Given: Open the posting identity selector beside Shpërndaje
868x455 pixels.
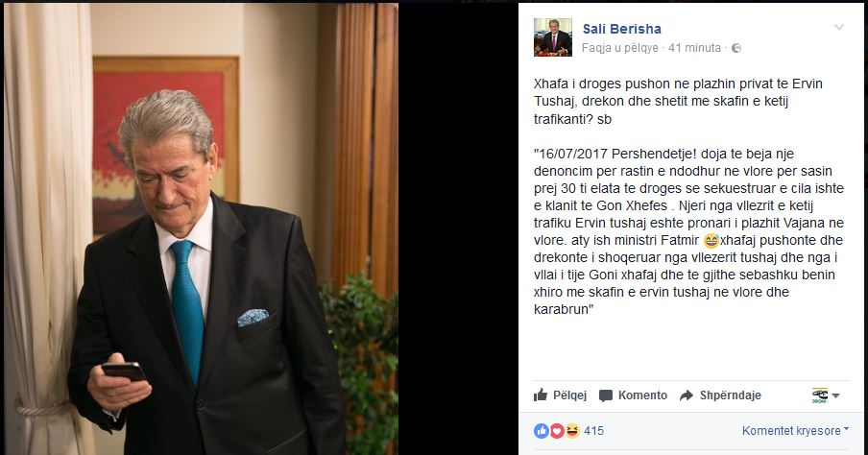Looking at the screenshot, I should click(826, 395).
